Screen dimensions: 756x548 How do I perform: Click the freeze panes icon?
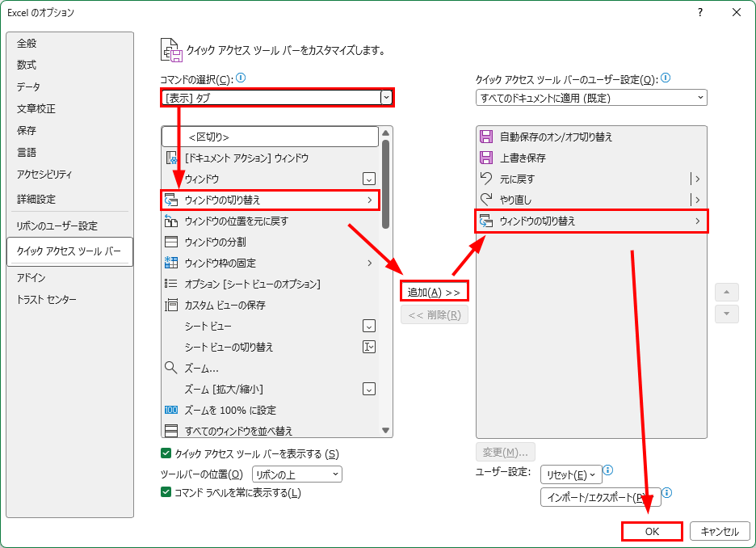click(171, 263)
